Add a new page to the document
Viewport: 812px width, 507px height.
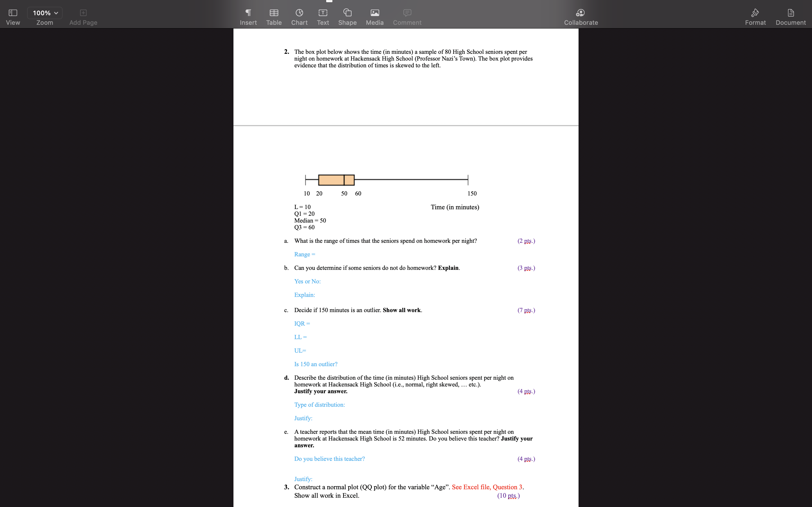pos(83,13)
